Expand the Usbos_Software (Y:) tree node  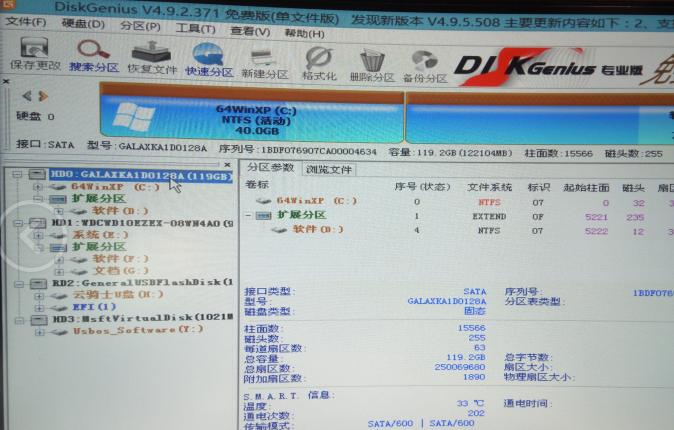coord(40,332)
